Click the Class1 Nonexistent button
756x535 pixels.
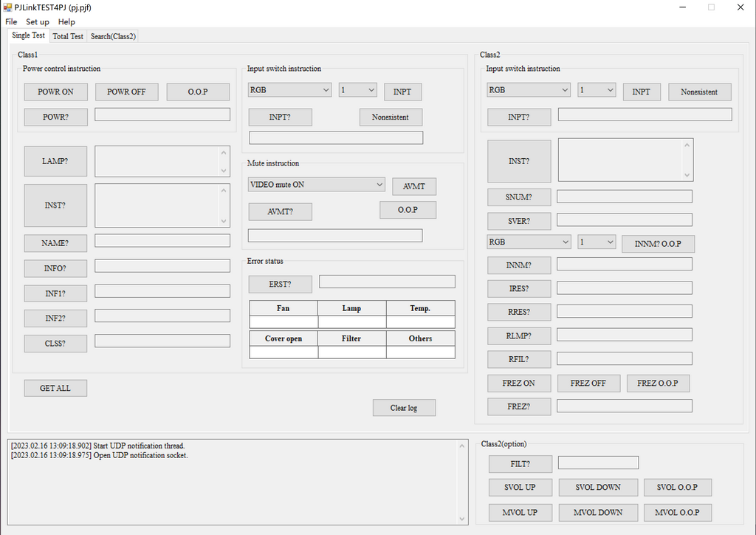[x=391, y=117]
